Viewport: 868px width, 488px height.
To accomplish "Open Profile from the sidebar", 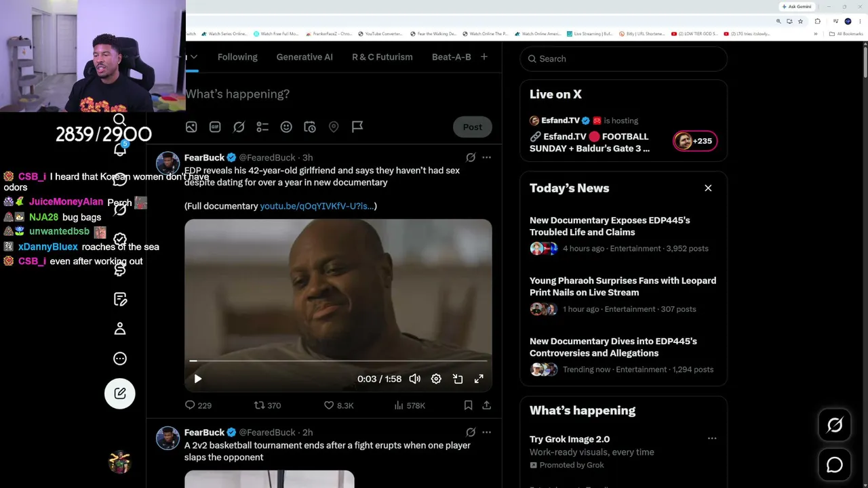I will point(120,329).
